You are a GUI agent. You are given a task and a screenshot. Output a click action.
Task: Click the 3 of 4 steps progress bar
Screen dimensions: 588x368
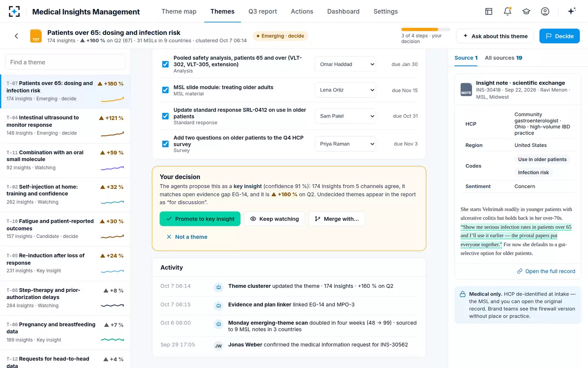pos(426,29)
